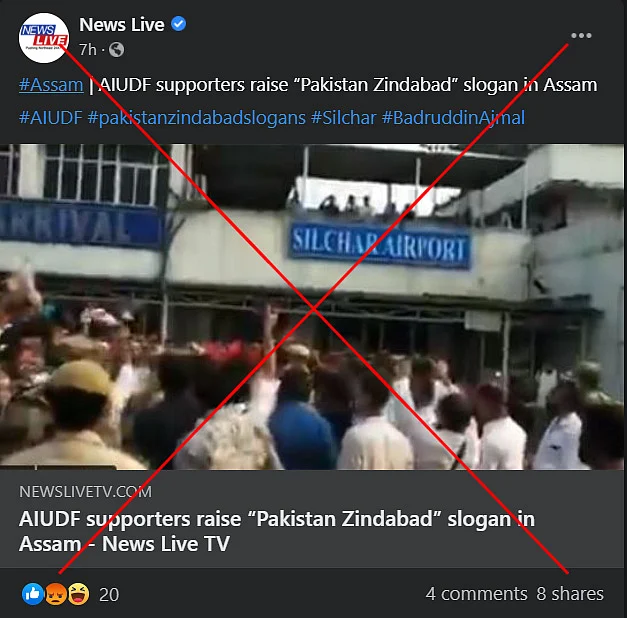627x618 pixels.
Task: Follow the #AIUDF hashtag link
Action: pos(50,118)
